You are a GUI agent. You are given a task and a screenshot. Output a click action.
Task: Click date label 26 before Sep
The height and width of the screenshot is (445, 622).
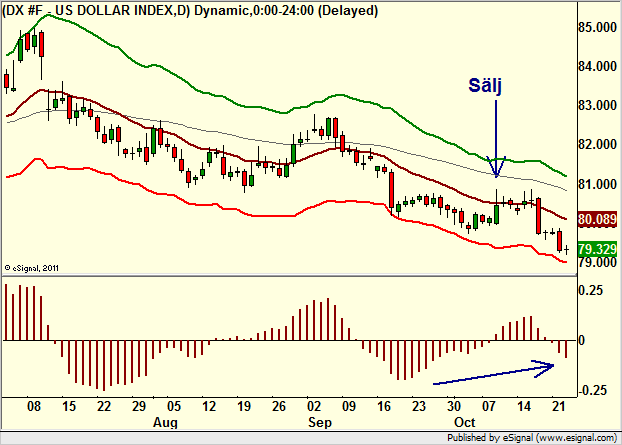[x=278, y=407]
